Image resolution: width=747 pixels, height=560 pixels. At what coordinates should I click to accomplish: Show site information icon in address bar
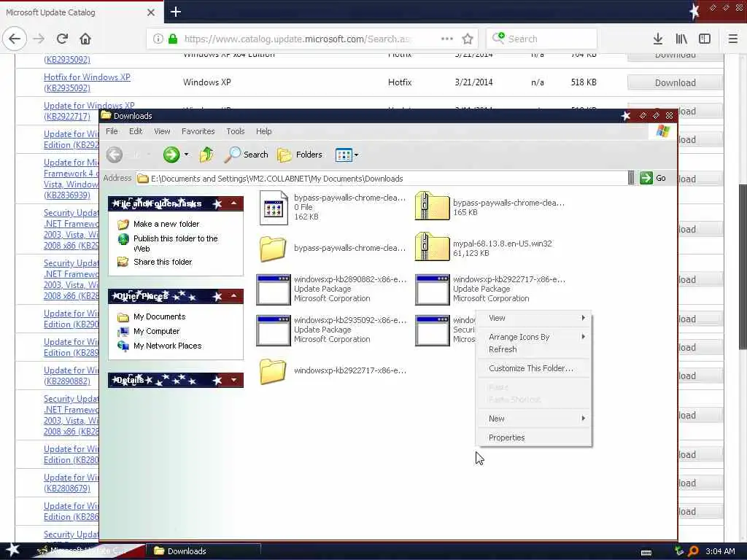pos(158,39)
